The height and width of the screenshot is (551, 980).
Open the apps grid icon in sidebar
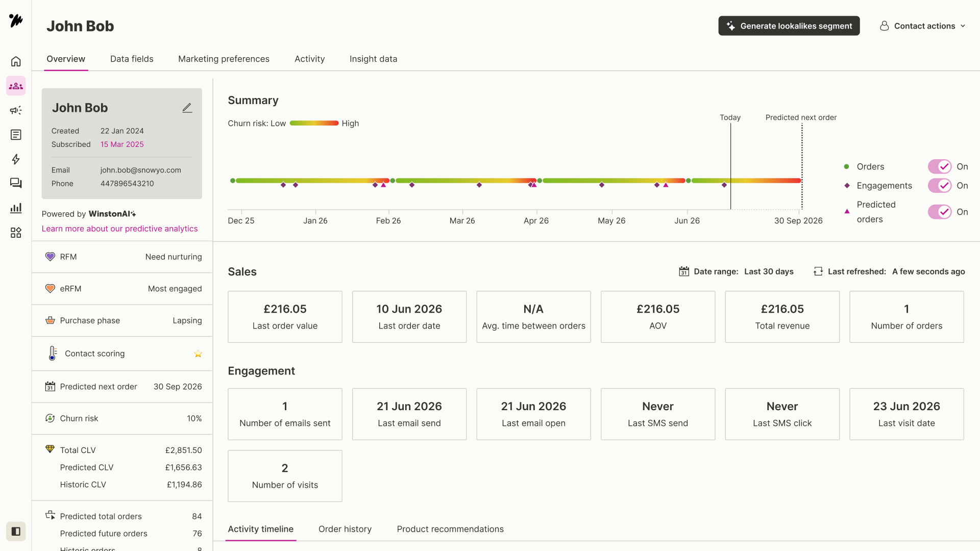[16, 233]
